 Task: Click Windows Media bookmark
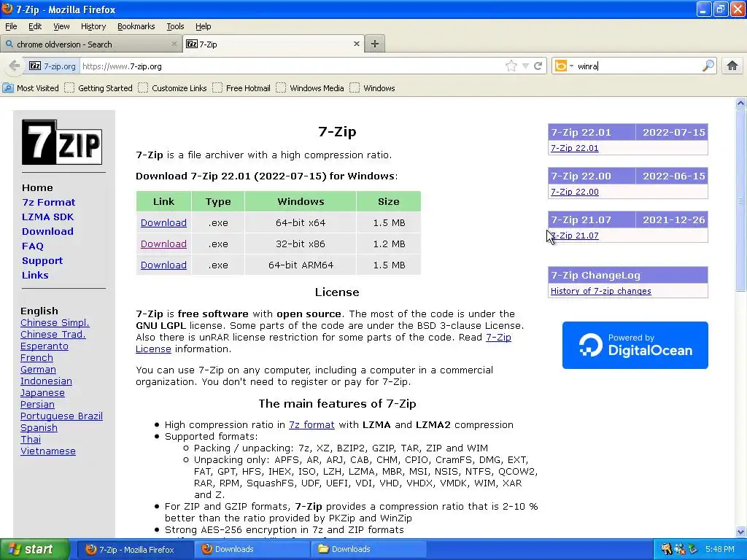tap(310, 88)
